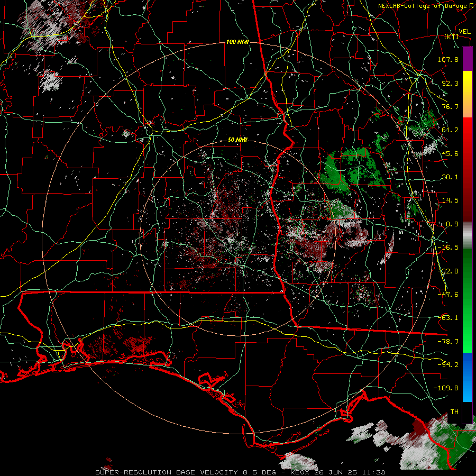
Task: Select the -32.0 velocity scale value
Action: 448,271
